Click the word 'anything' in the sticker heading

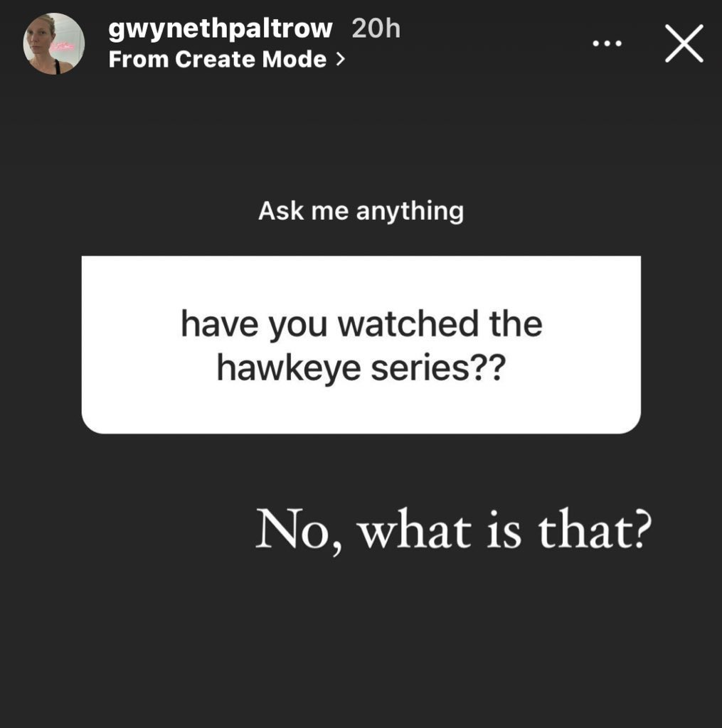tap(410, 212)
